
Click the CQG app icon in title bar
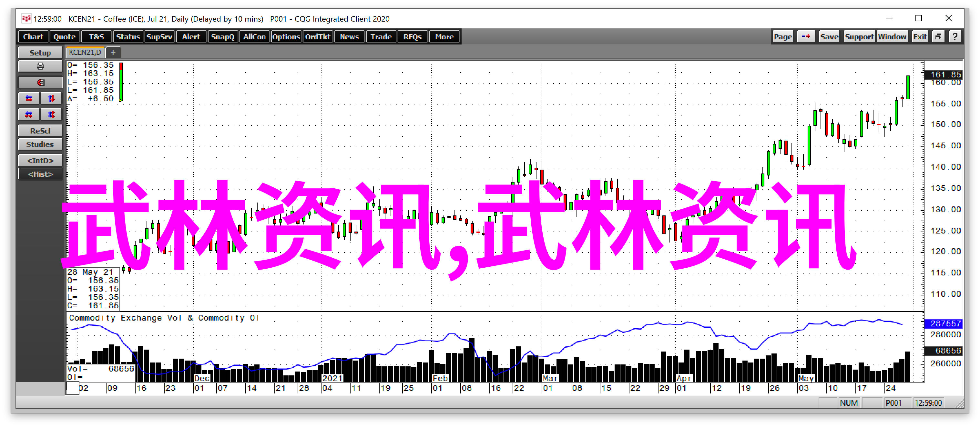[26, 19]
